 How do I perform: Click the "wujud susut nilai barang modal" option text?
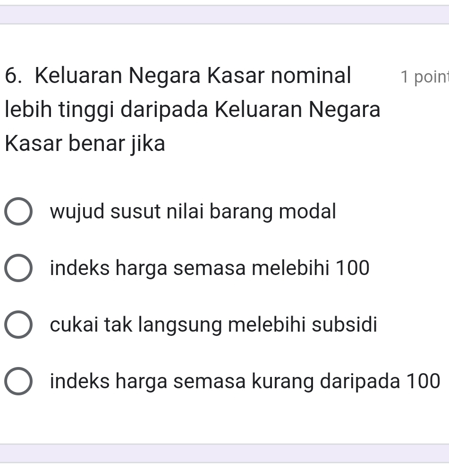tap(193, 211)
